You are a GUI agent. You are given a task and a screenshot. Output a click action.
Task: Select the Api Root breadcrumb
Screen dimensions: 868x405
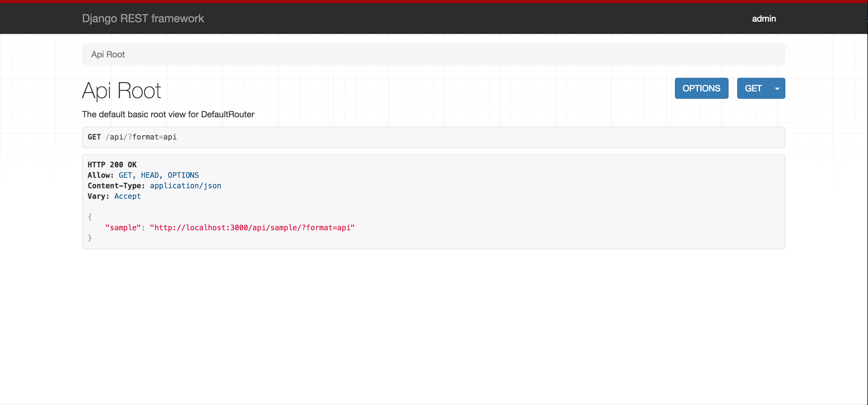(x=108, y=54)
